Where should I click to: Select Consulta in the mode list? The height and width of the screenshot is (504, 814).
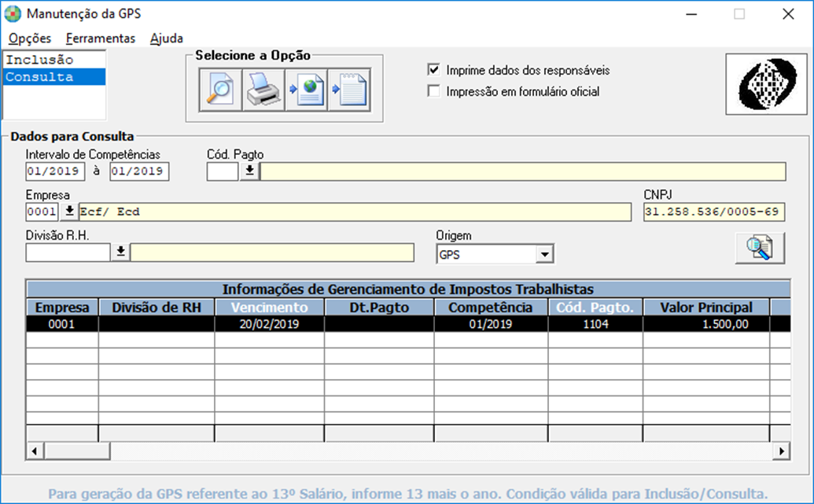(x=54, y=77)
